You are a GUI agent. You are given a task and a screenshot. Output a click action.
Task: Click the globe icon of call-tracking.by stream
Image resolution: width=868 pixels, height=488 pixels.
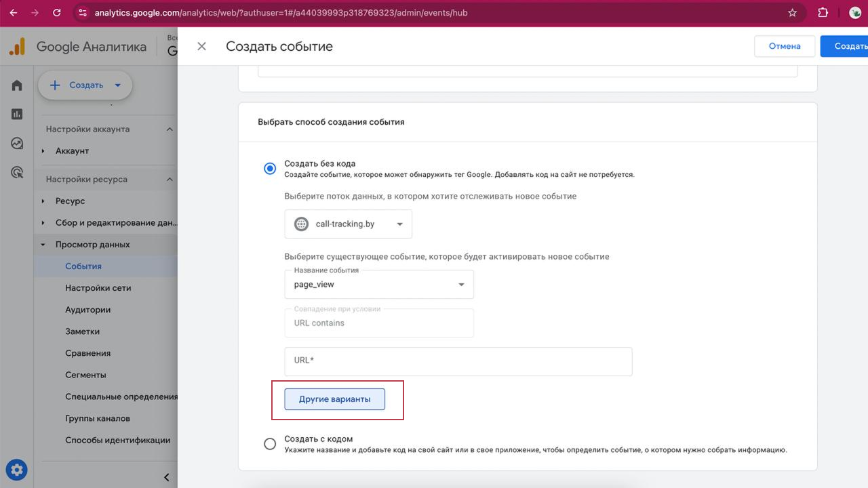tap(301, 224)
